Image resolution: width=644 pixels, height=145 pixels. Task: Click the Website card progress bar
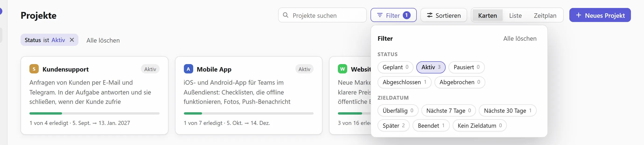pyautogui.click(x=354, y=113)
